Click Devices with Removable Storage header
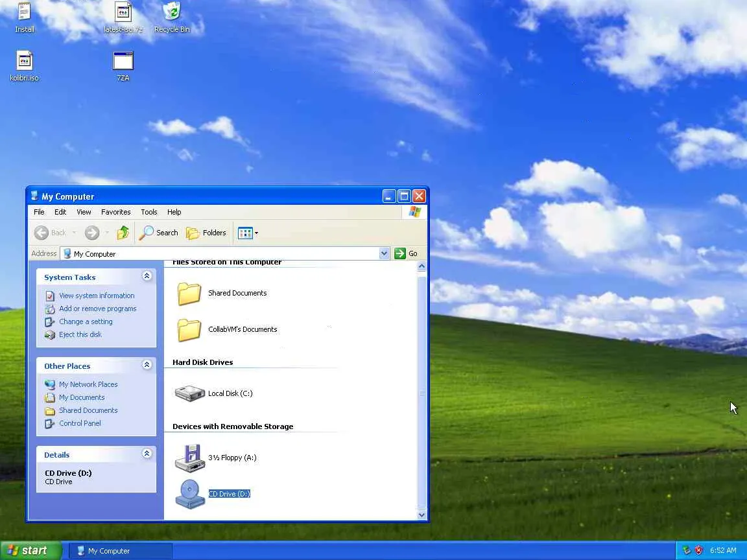Image resolution: width=747 pixels, height=560 pixels. 233,426
